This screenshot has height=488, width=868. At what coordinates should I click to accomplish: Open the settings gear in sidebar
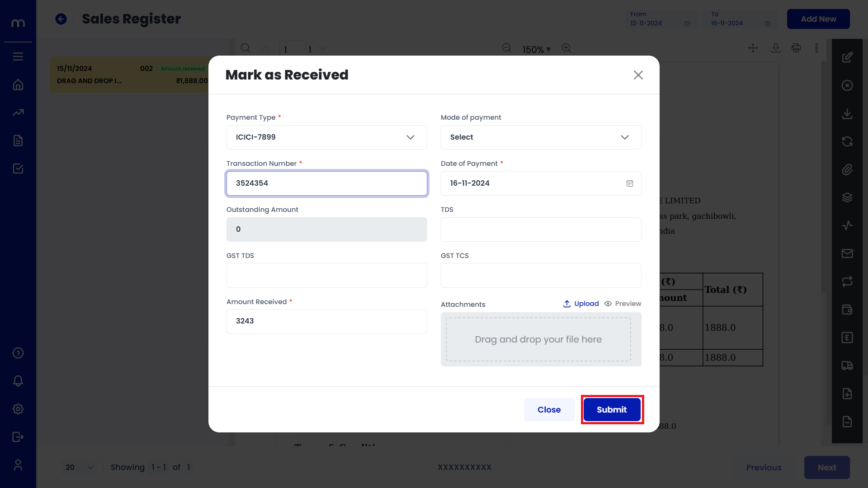(x=18, y=409)
